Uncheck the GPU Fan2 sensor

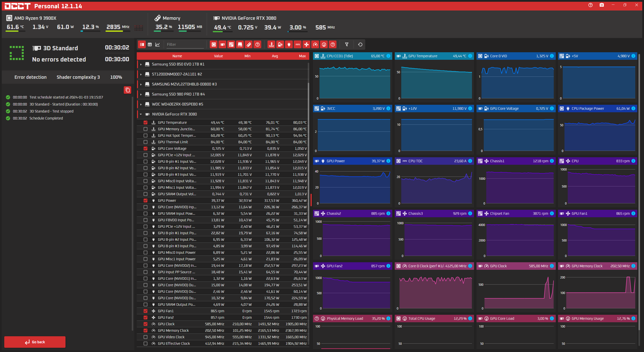click(145, 317)
